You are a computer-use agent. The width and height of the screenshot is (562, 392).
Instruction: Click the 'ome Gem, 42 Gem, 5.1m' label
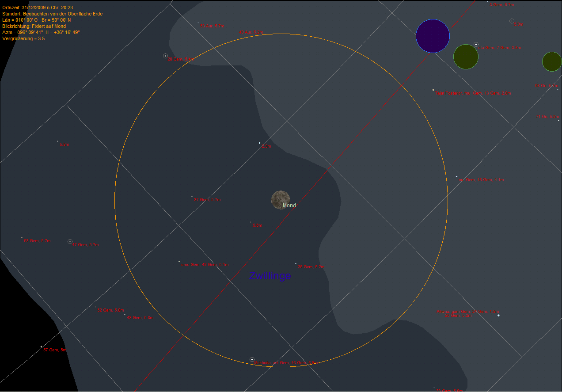pyautogui.click(x=205, y=265)
